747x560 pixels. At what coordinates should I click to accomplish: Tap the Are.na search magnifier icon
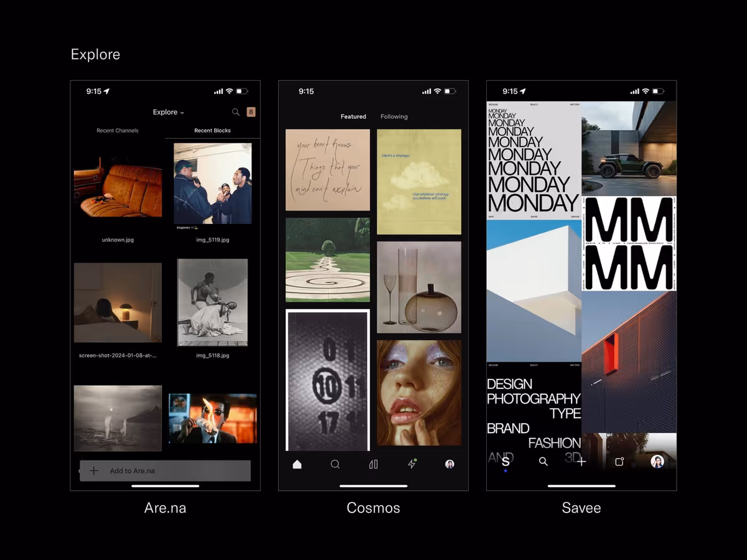[x=236, y=112]
